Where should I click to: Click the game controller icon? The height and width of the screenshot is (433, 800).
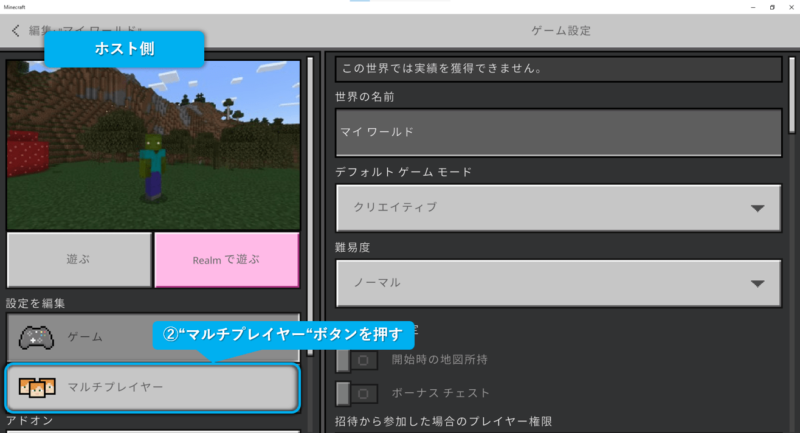click(x=36, y=337)
